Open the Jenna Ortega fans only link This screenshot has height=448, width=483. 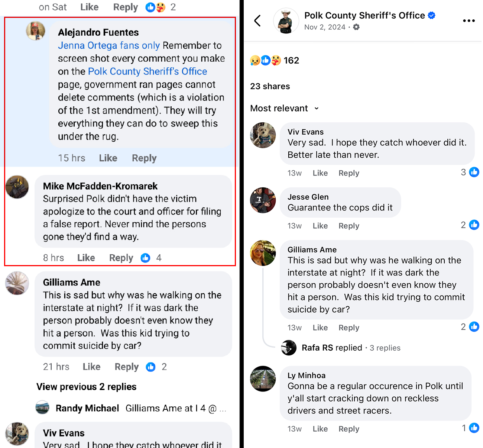point(109,46)
